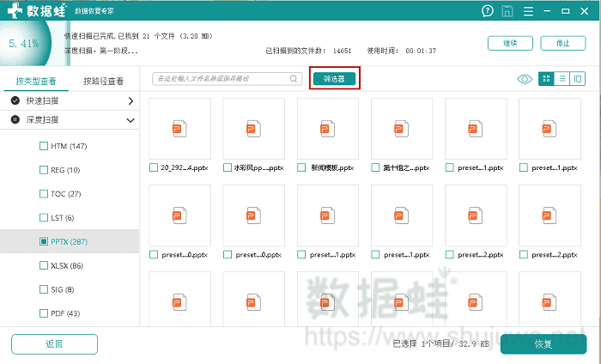This screenshot has height=364, width=601.
Task: Switch to grid thumbnail view
Action: [x=546, y=79]
